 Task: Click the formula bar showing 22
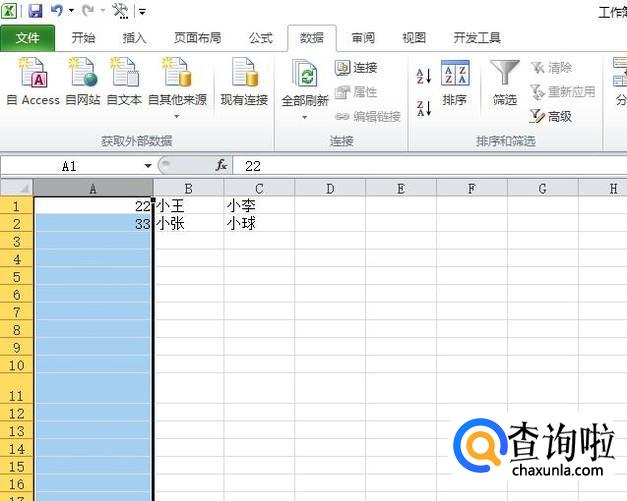[x=430, y=166]
